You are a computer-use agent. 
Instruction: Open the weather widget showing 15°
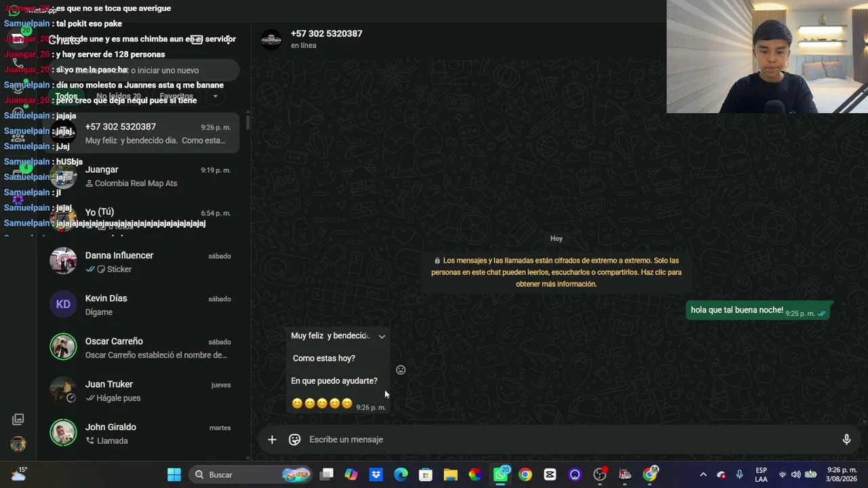[18, 474]
